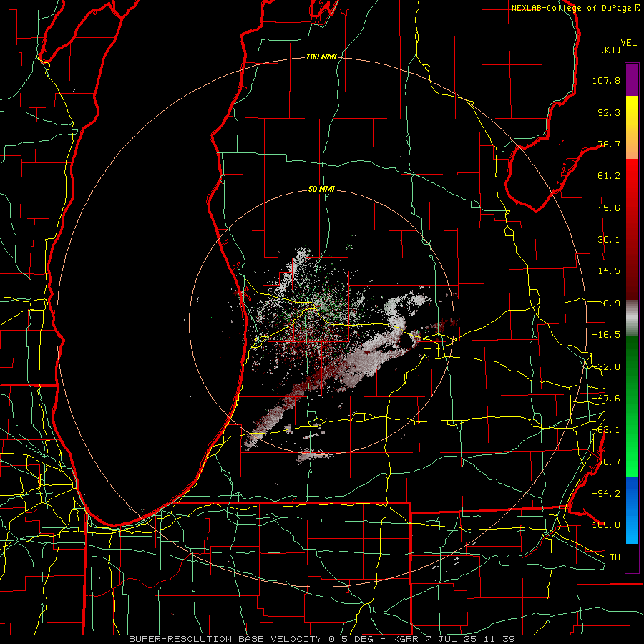This screenshot has width=644, height=644.
Task: Click the -94.2 legend value
Action: point(606,493)
